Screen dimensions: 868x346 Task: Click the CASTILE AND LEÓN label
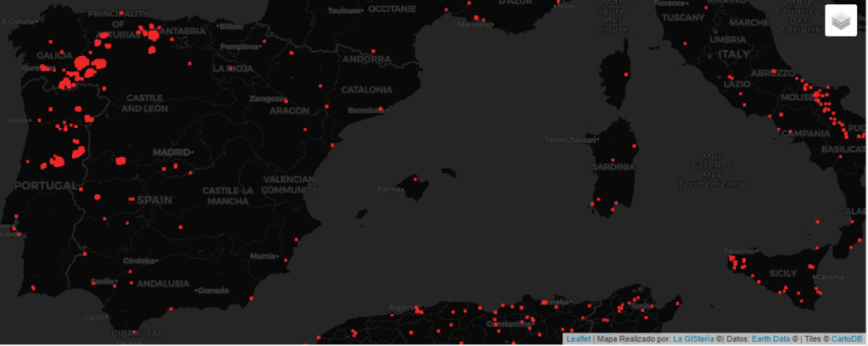pyautogui.click(x=144, y=103)
